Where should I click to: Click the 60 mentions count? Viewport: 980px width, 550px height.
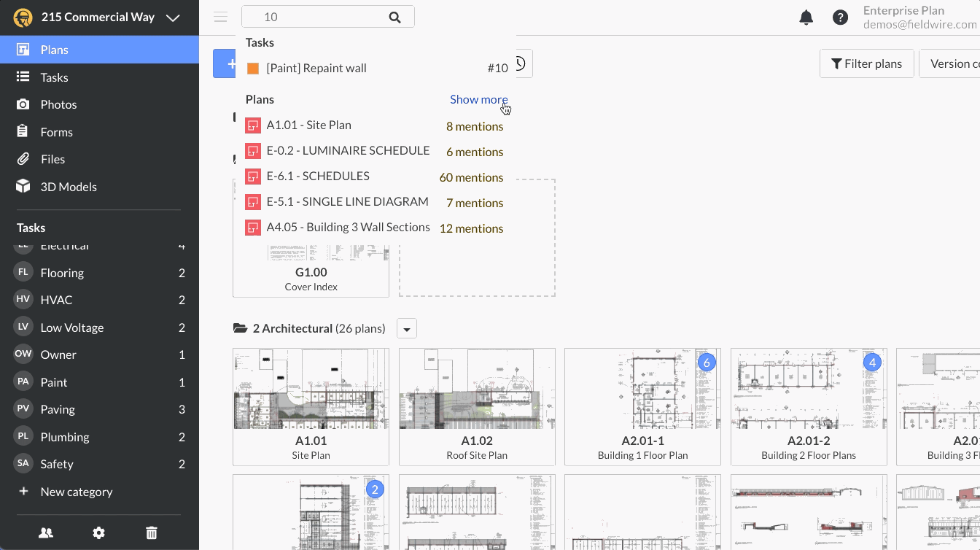click(x=471, y=177)
